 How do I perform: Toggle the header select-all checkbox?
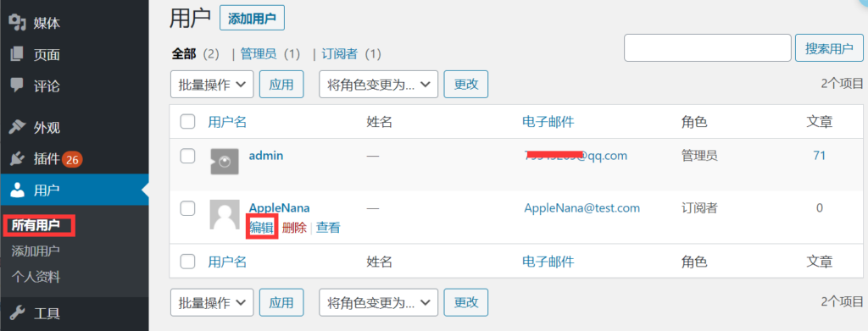coord(187,122)
